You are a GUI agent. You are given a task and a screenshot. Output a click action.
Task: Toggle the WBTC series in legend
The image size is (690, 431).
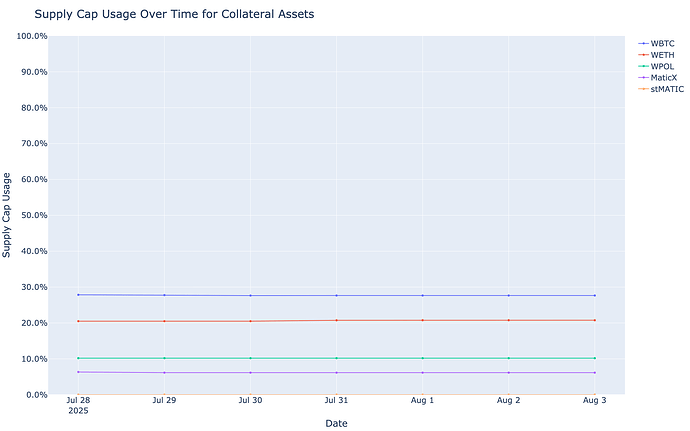pos(662,43)
